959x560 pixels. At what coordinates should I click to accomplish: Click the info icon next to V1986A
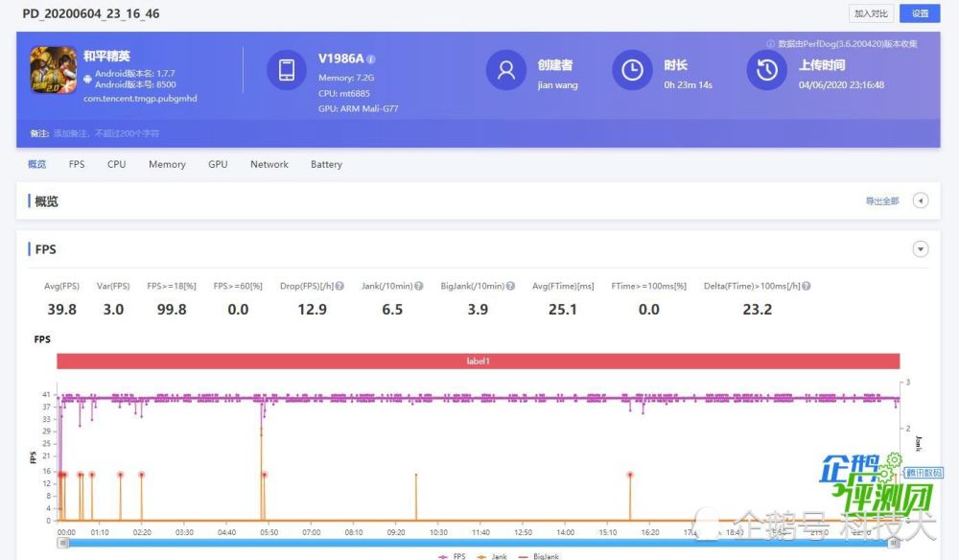(371, 59)
